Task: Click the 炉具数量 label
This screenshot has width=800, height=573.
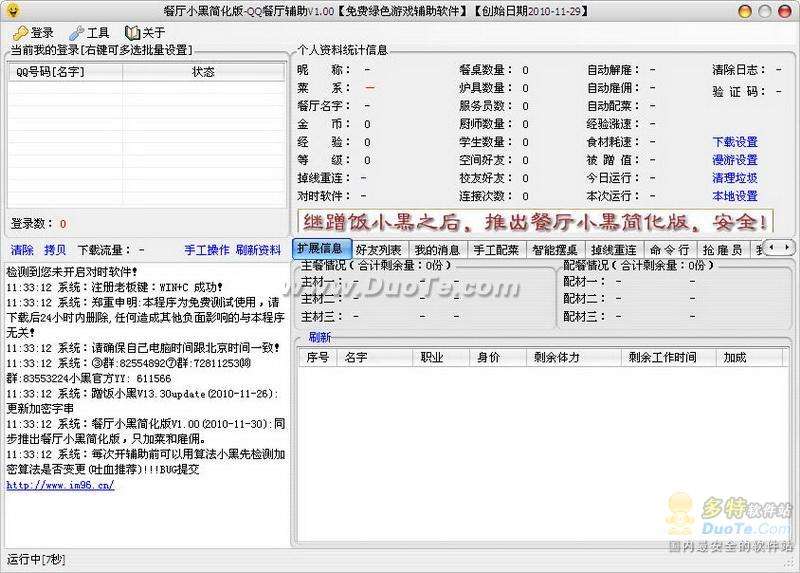Action: [x=486, y=88]
